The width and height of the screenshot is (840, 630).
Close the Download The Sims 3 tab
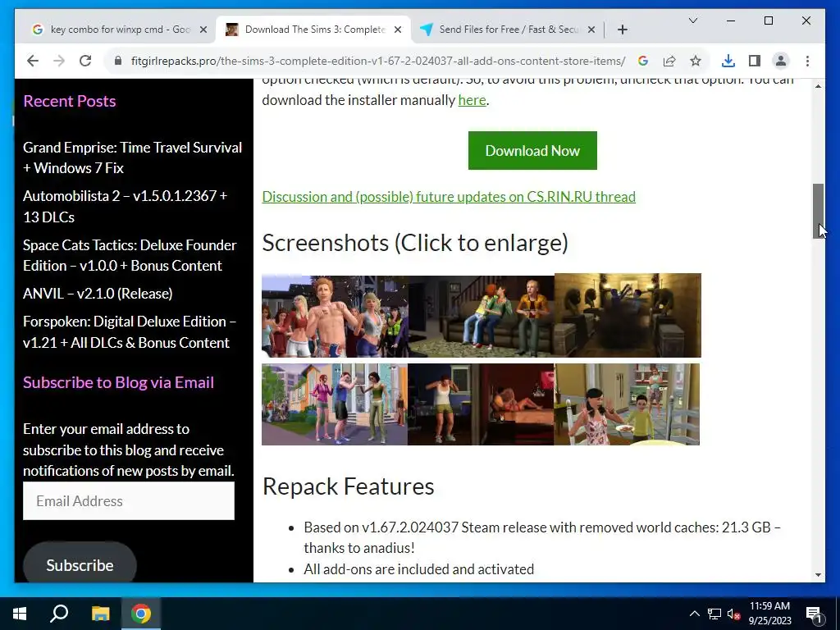click(398, 30)
